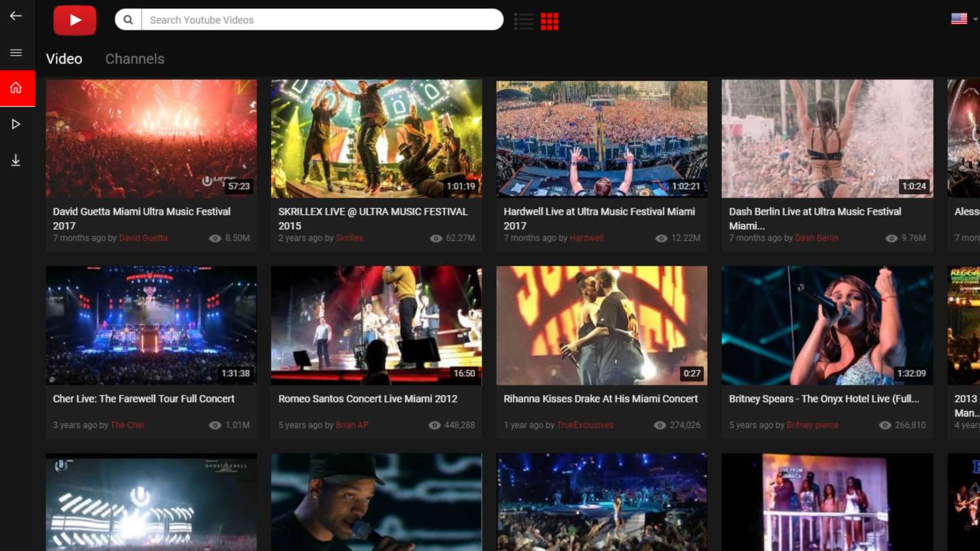Open the Cher Farewell Tour thumbnail
The height and width of the screenshot is (551, 980).
click(x=151, y=326)
